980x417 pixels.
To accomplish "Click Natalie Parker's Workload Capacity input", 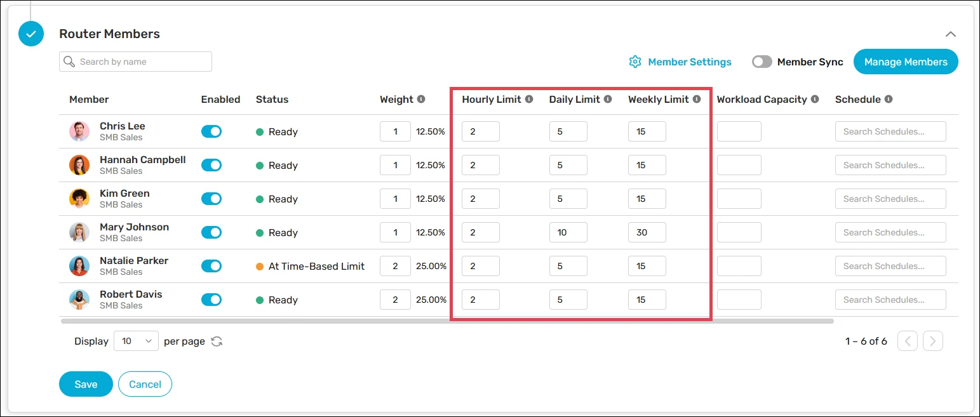I will click(x=739, y=266).
